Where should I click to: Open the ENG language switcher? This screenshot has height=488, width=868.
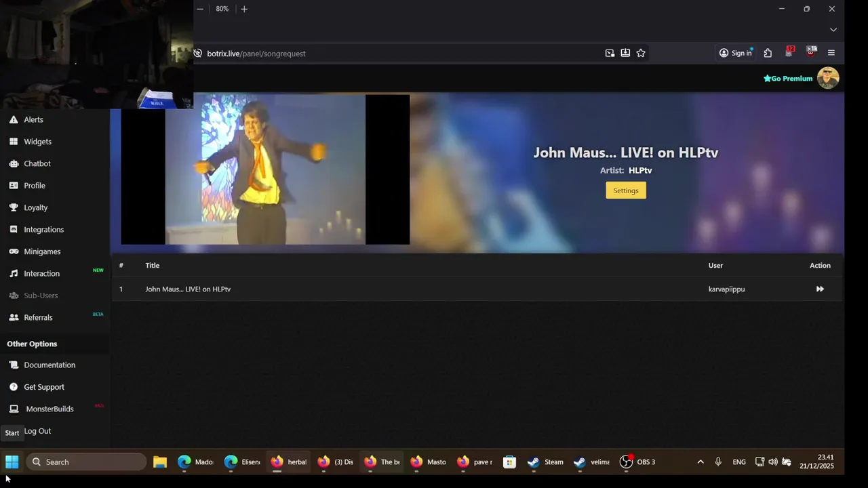coord(739,462)
